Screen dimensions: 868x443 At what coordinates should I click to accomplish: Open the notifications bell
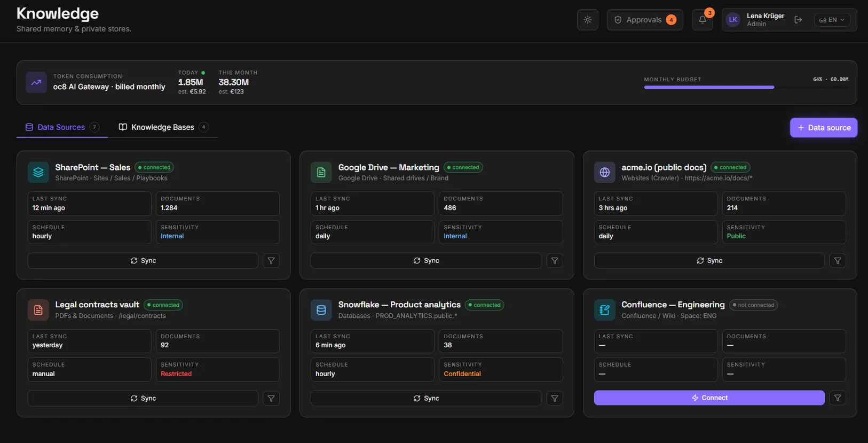click(x=703, y=20)
